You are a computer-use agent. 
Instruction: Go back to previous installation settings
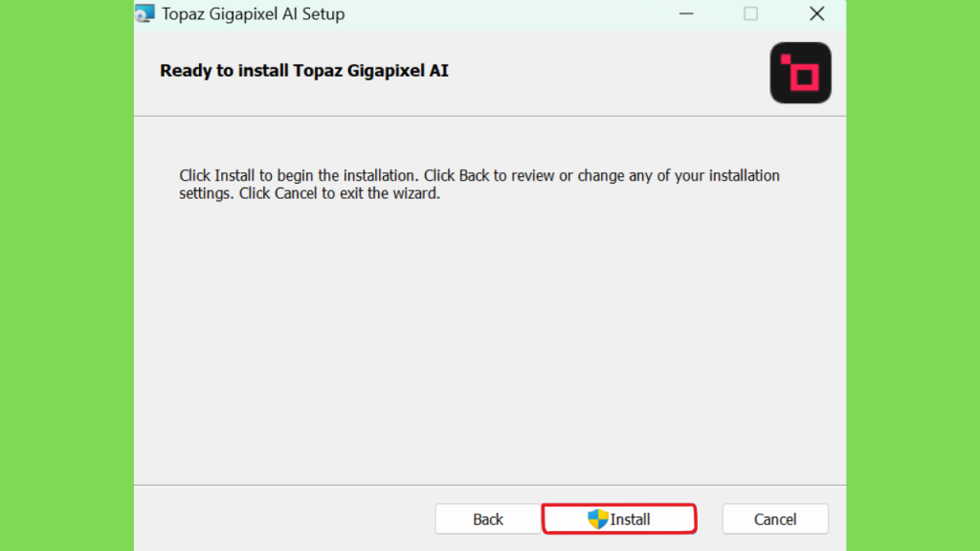pos(487,519)
